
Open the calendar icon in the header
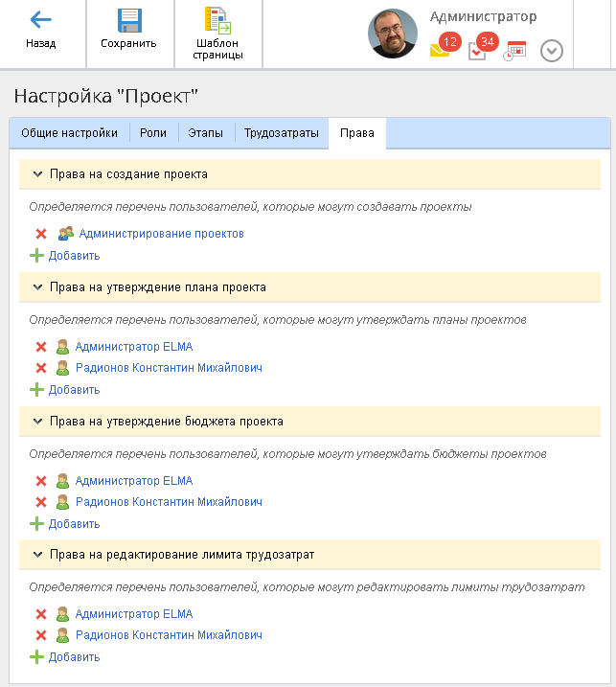[514, 51]
